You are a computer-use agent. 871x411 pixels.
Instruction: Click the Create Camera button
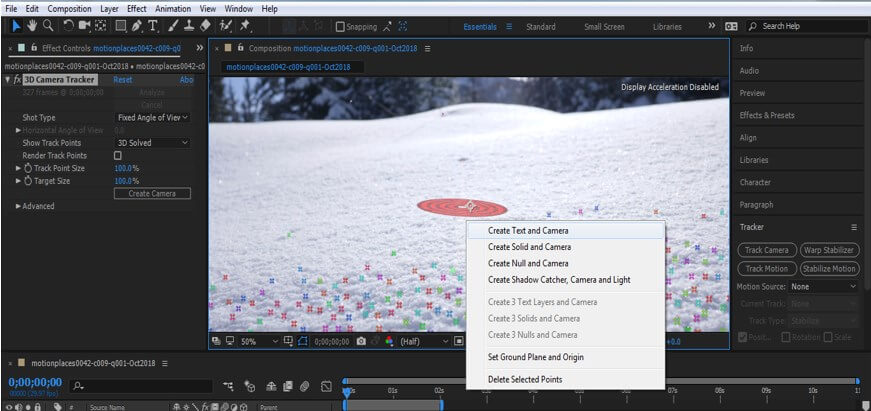click(152, 193)
